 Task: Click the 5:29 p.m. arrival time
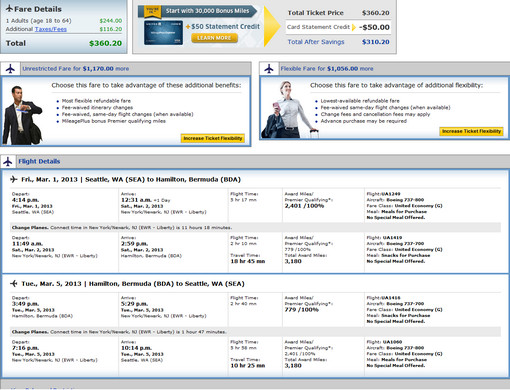134,304
